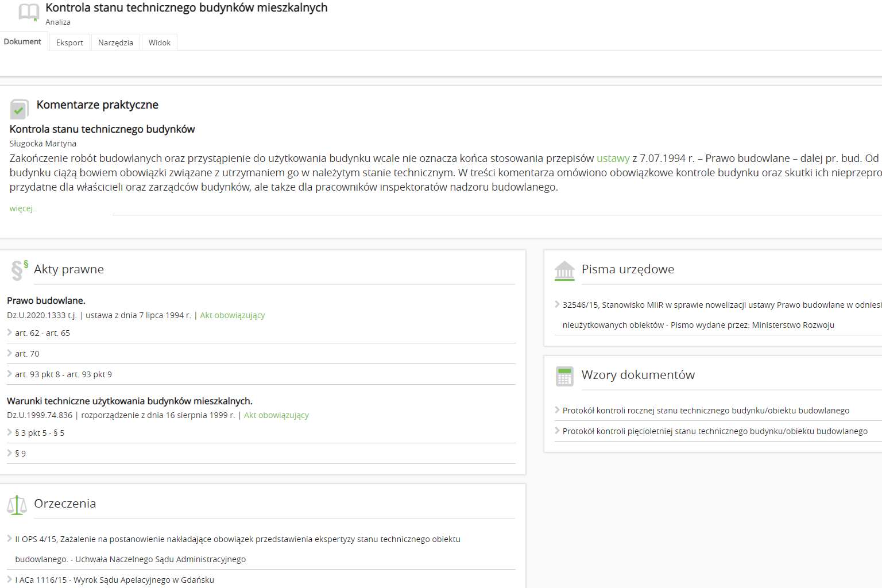Viewport: 882px width, 588px height.
Task: Open the Narzędzia tab
Action: tap(115, 42)
